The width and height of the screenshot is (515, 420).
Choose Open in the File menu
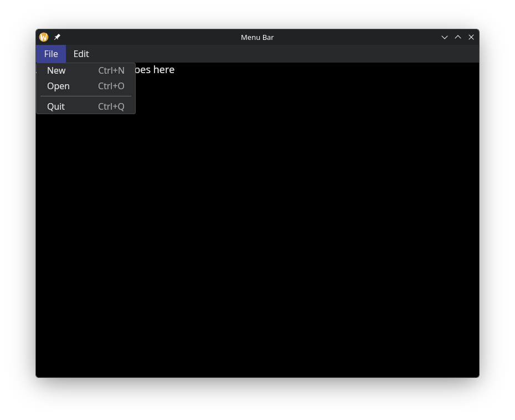[58, 86]
